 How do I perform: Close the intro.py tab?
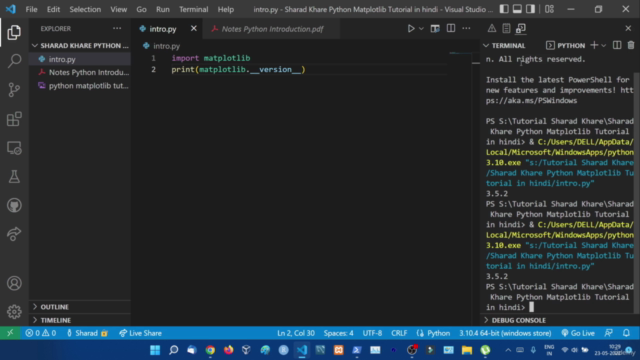tap(193, 29)
